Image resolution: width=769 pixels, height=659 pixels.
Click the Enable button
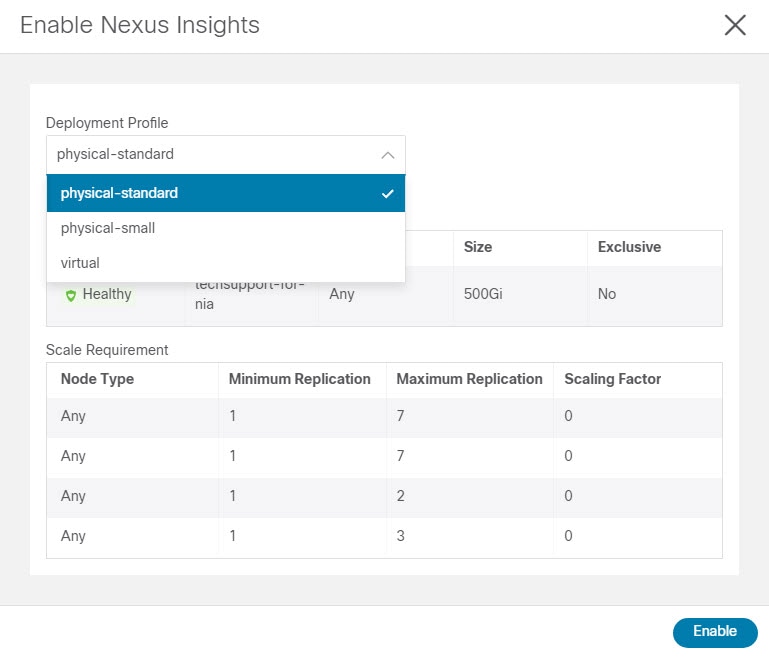715,632
